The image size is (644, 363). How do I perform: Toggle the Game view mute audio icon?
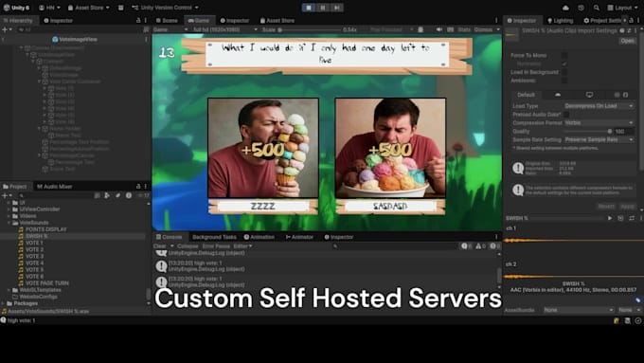(x=439, y=29)
